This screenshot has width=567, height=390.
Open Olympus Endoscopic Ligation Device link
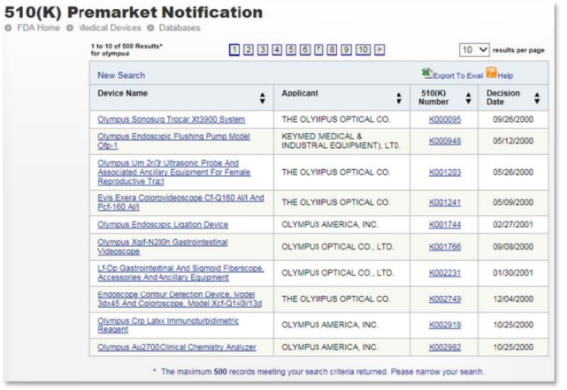point(163,224)
